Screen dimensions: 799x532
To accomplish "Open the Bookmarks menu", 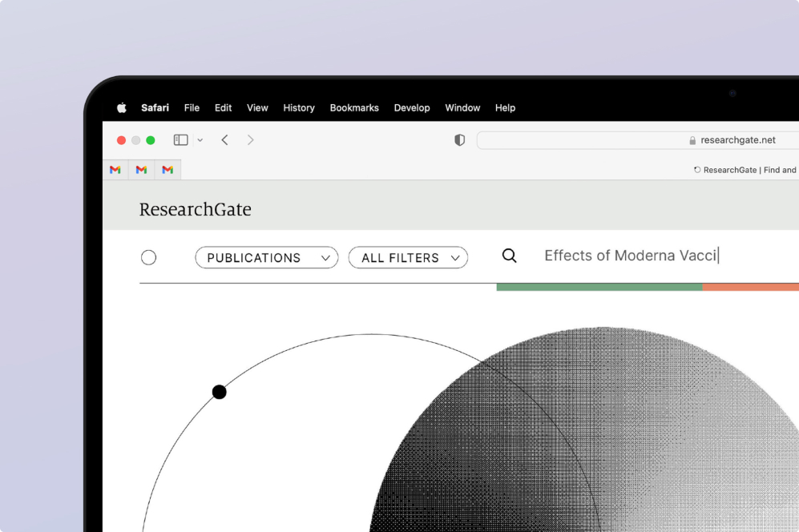I will [x=354, y=107].
